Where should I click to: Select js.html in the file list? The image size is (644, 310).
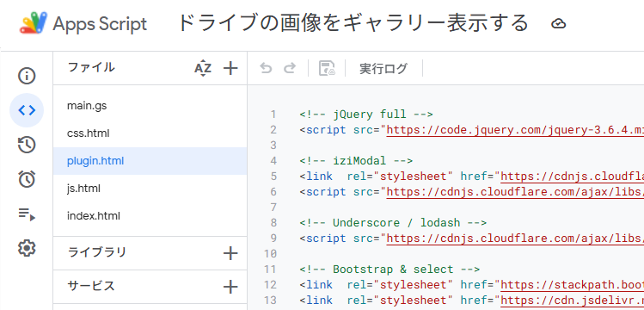[150, 189]
